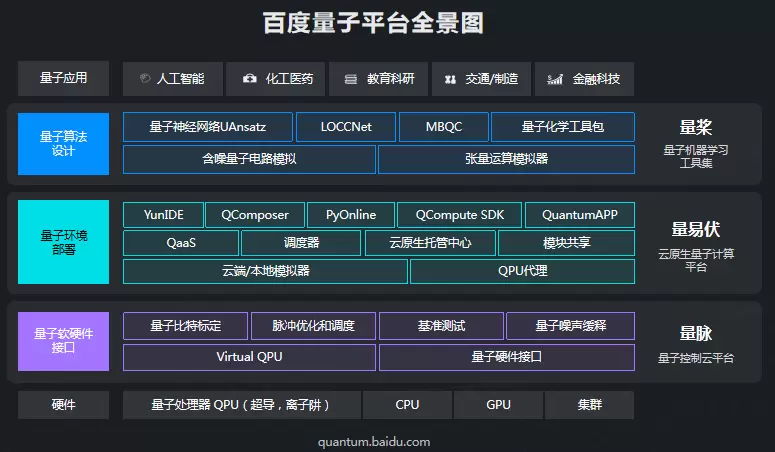Select the QaaS box
Image resolution: width=775 pixels, height=452 pixels.
pyautogui.click(x=181, y=243)
